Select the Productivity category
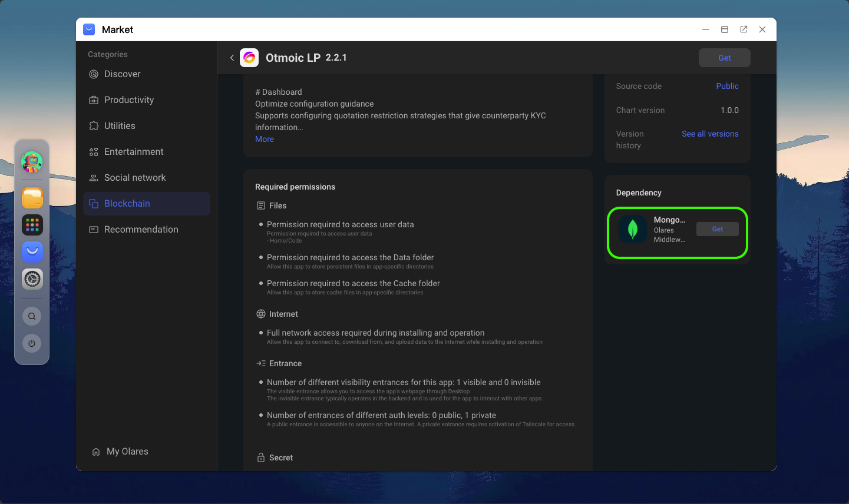Screen dimensions: 849x504 [128, 100]
